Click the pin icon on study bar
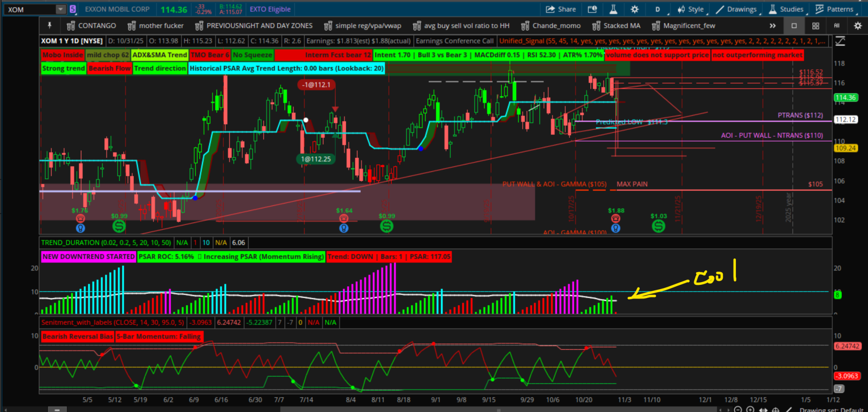Screen dimensions: 868x412 click(50, 26)
